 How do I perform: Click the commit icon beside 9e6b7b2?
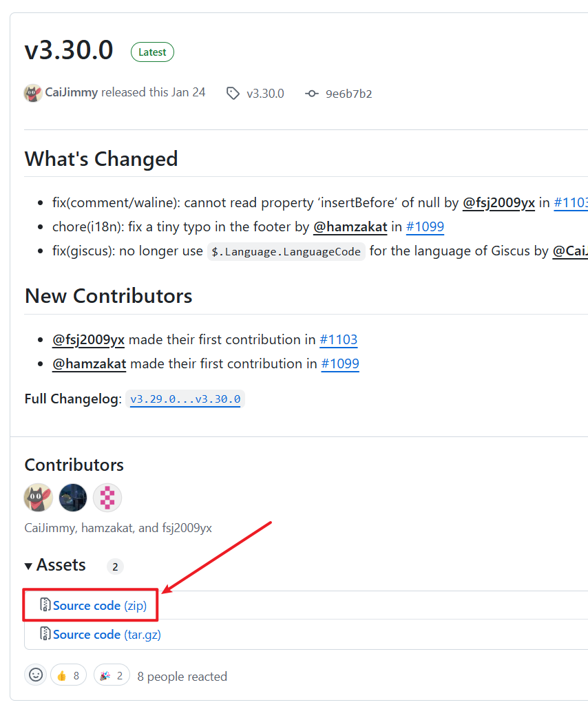312,94
